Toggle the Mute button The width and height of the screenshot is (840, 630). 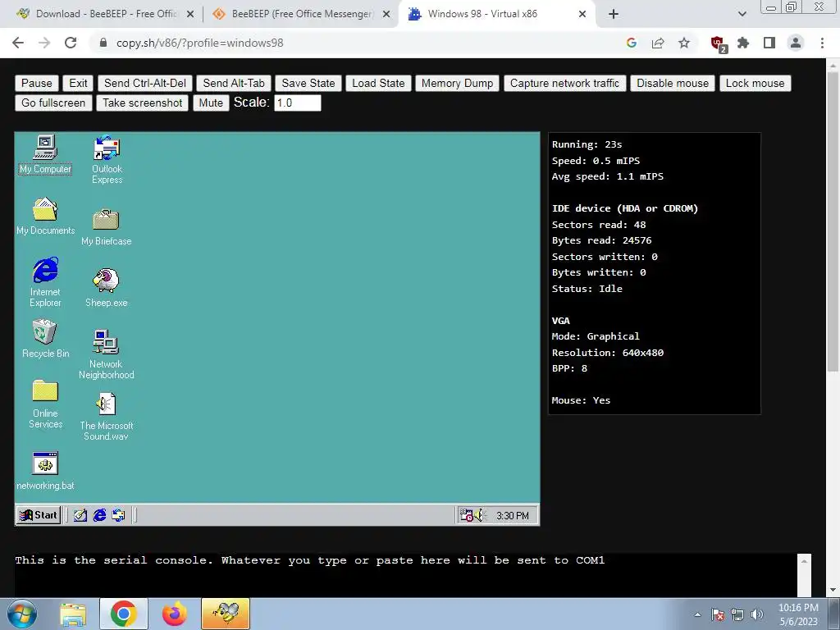[211, 103]
